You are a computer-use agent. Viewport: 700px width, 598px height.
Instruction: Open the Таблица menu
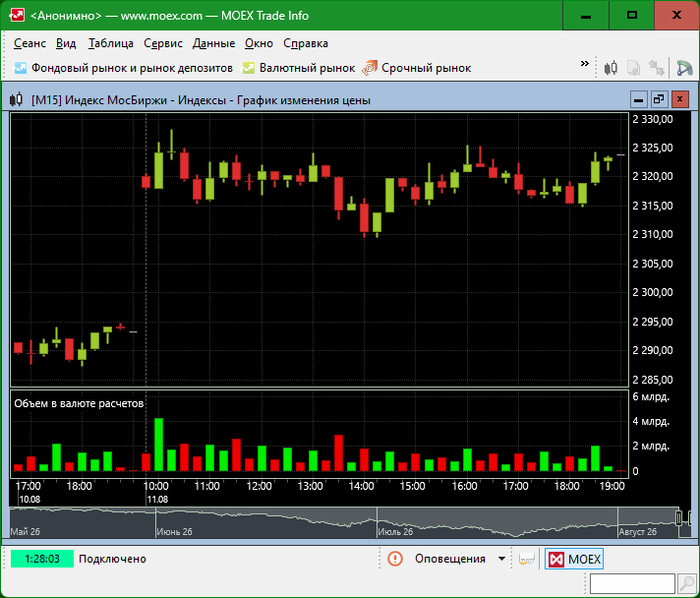[111, 43]
